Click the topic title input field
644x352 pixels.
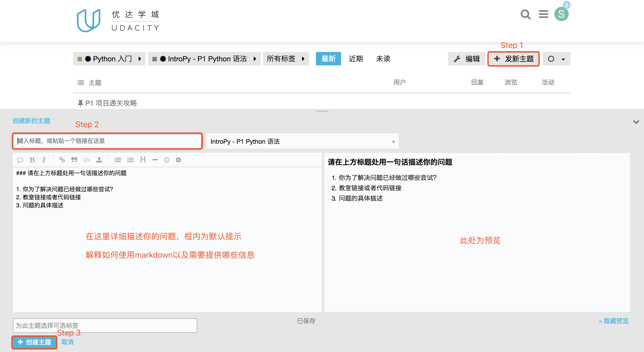tap(108, 141)
